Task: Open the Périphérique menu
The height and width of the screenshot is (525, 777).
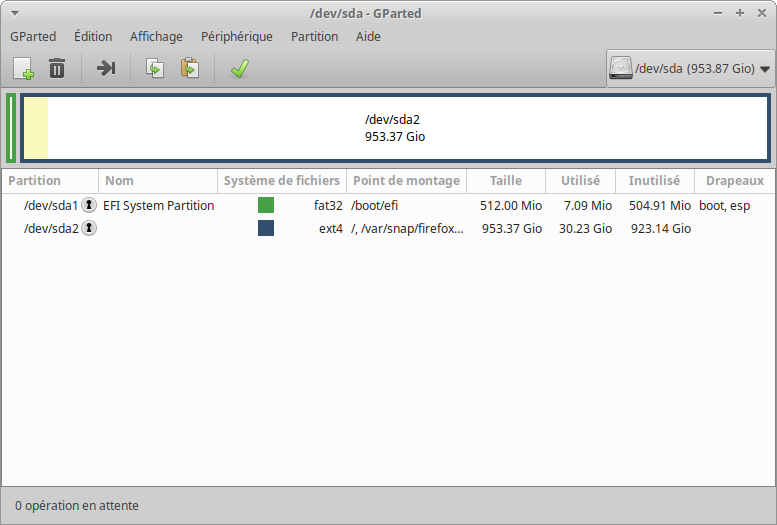Action: coord(237,37)
